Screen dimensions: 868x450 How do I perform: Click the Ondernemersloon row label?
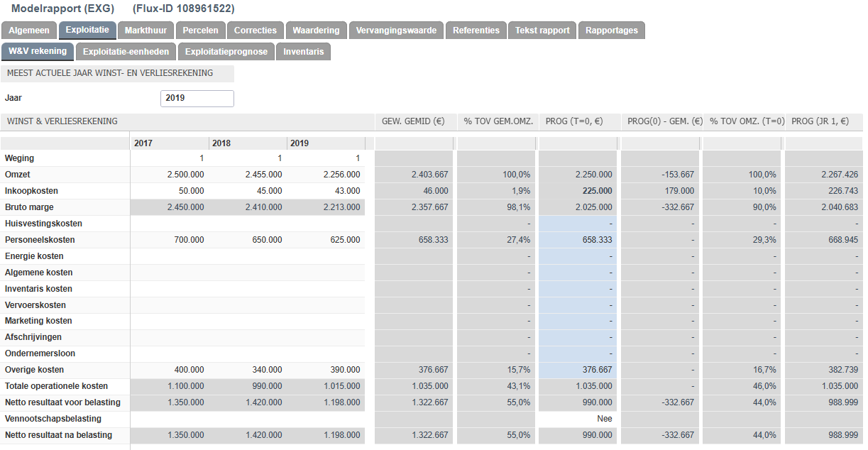click(40, 353)
